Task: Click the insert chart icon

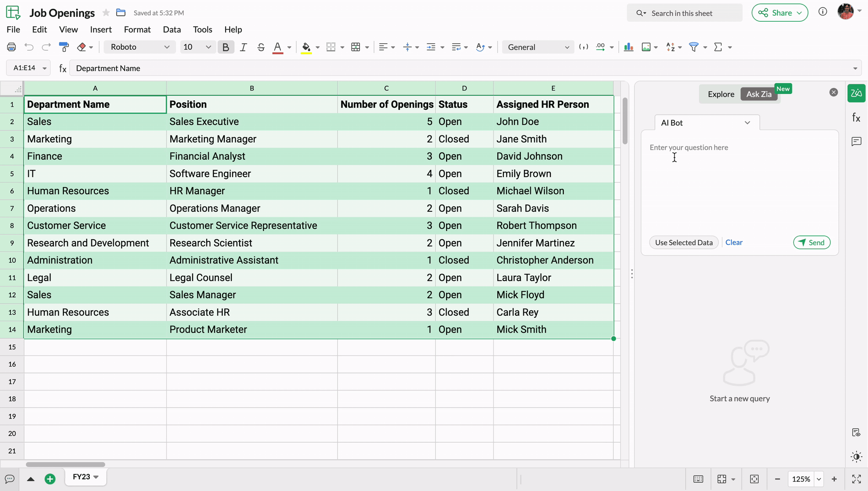Action: [628, 47]
